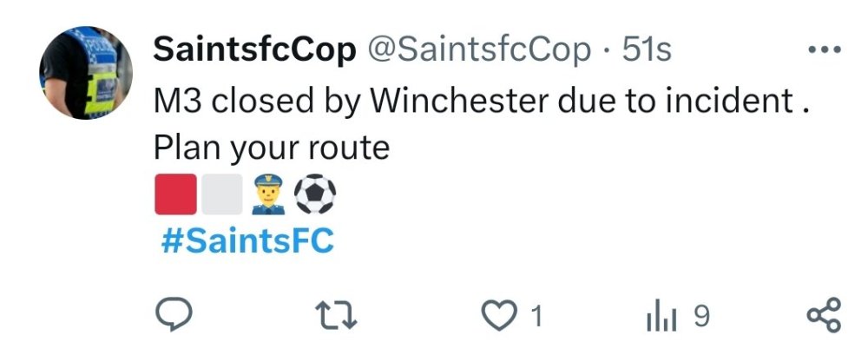The height and width of the screenshot is (355, 868).
Task: Click the police officer emoji
Action: tap(268, 194)
